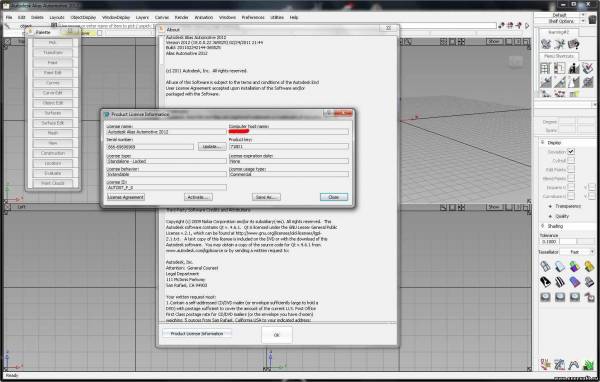
Task: Collapse the Shading section
Action: tap(543, 226)
